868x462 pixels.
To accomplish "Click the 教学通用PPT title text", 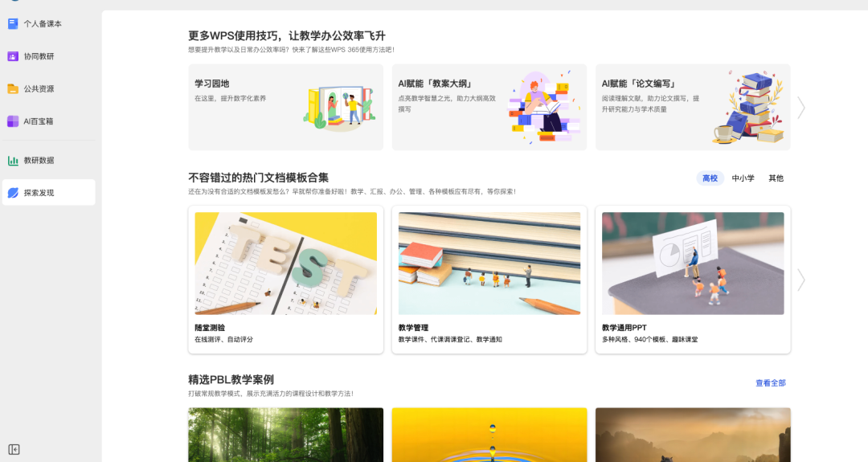I will (x=624, y=328).
